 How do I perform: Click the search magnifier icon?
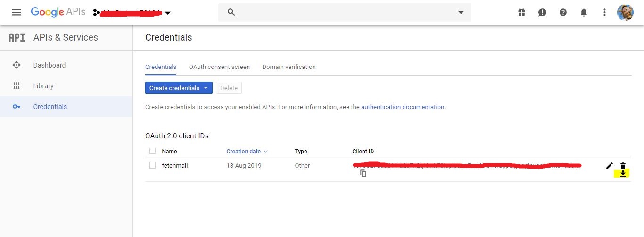pos(231,12)
